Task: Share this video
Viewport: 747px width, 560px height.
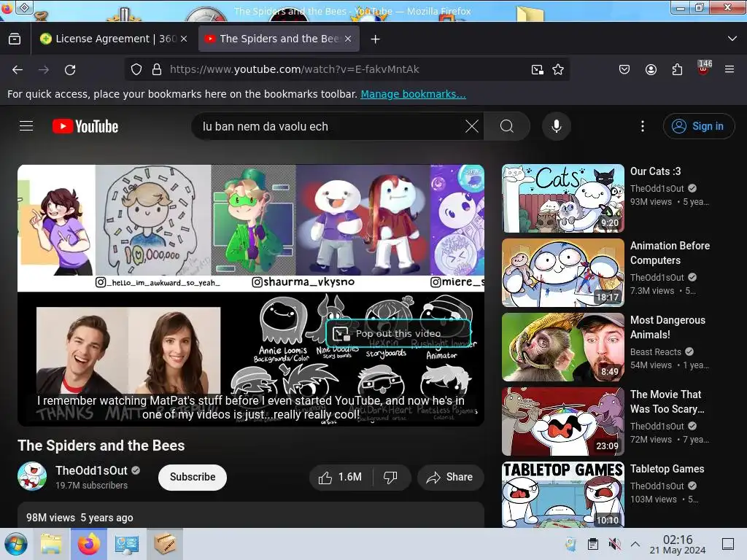Action: (450, 477)
